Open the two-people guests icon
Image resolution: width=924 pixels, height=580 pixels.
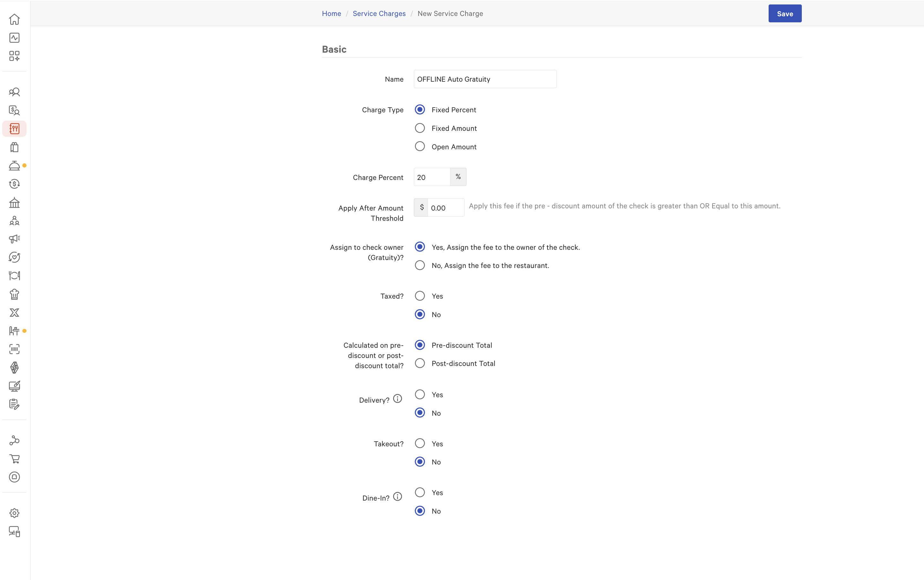coord(14,92)
